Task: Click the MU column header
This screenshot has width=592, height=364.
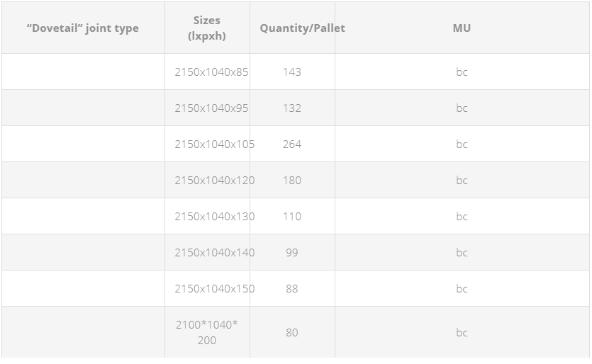Action: click(x=462, y=28)
